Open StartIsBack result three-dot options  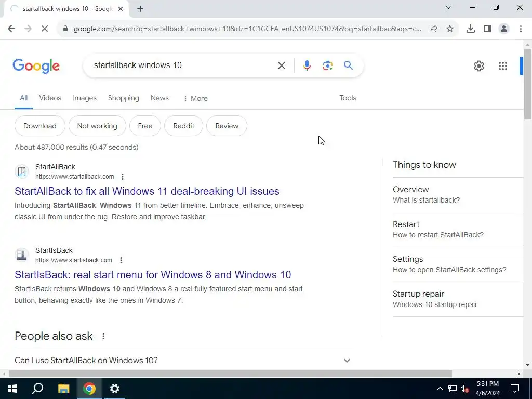(x=121, y=260)
